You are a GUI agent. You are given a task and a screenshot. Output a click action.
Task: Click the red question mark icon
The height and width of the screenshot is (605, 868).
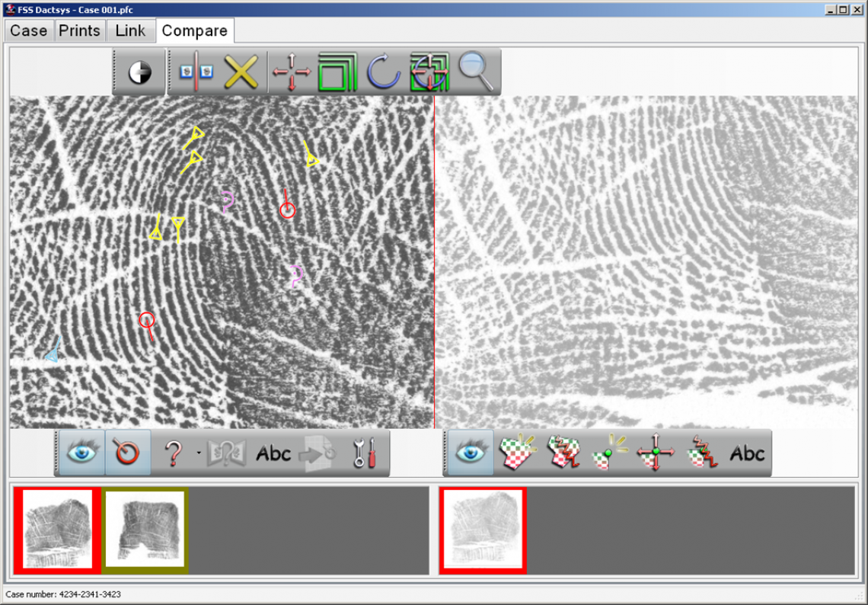click(x=174, y=453)
